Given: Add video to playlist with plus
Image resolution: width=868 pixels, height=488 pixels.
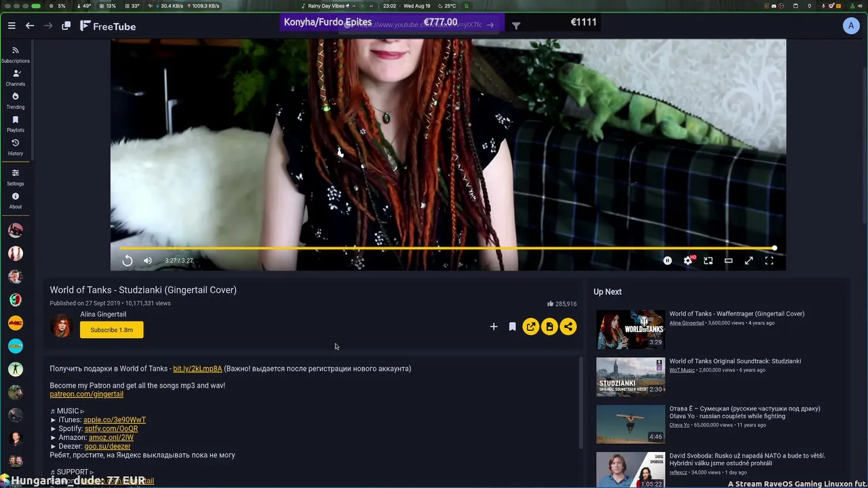Looking at the screenshot, I should click(494, 327).
